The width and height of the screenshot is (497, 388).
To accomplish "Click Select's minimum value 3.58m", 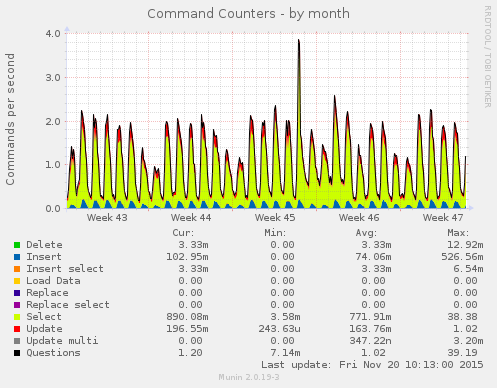I will click(x=285, y=317).
